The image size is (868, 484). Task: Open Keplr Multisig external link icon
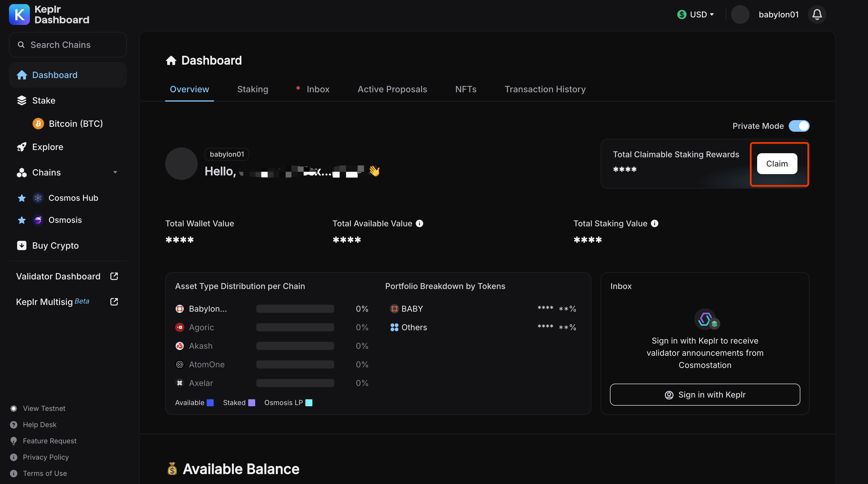(x=114, y=301)
